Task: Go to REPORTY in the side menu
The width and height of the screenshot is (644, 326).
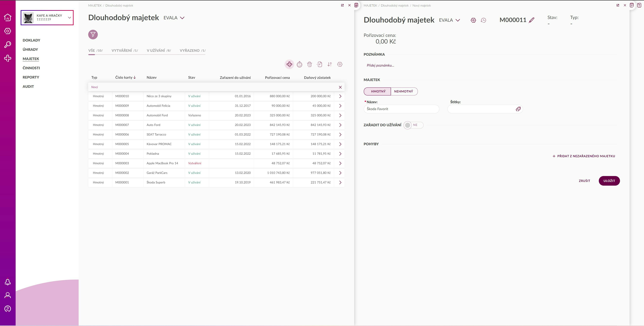Action: tap(31, 77)
